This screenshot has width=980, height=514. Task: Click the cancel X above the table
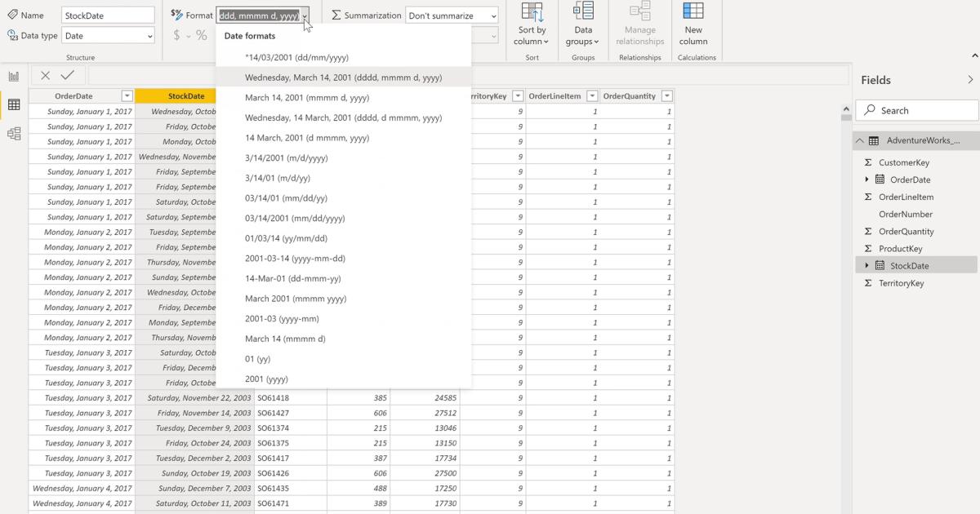[46, 74]
